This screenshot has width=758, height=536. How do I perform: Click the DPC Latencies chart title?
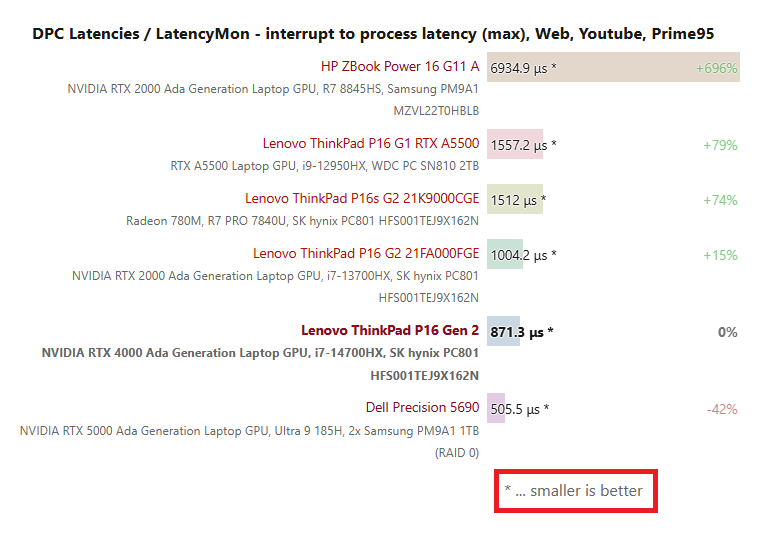[x=373, y=34]
